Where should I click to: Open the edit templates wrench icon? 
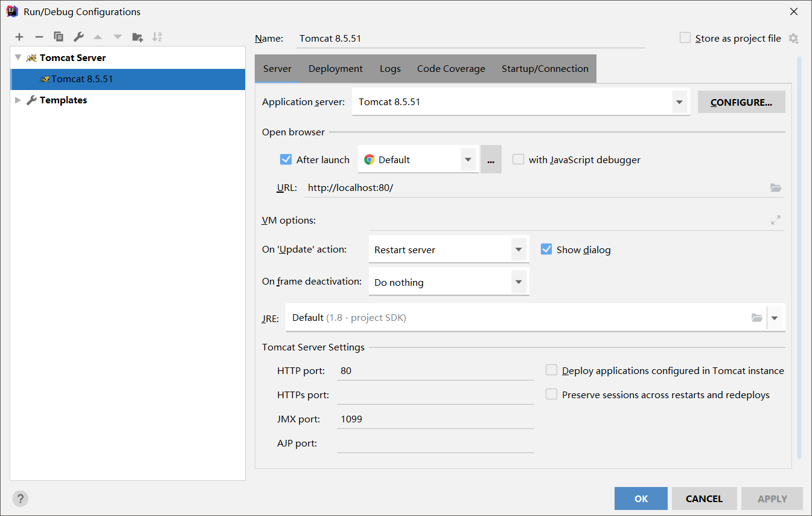78,37
